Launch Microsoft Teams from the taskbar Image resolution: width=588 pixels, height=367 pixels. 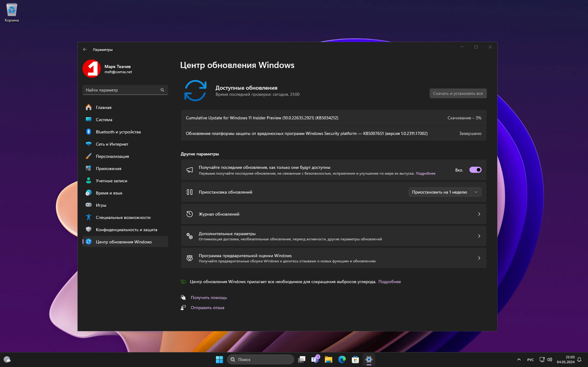(x=315, y=359)
